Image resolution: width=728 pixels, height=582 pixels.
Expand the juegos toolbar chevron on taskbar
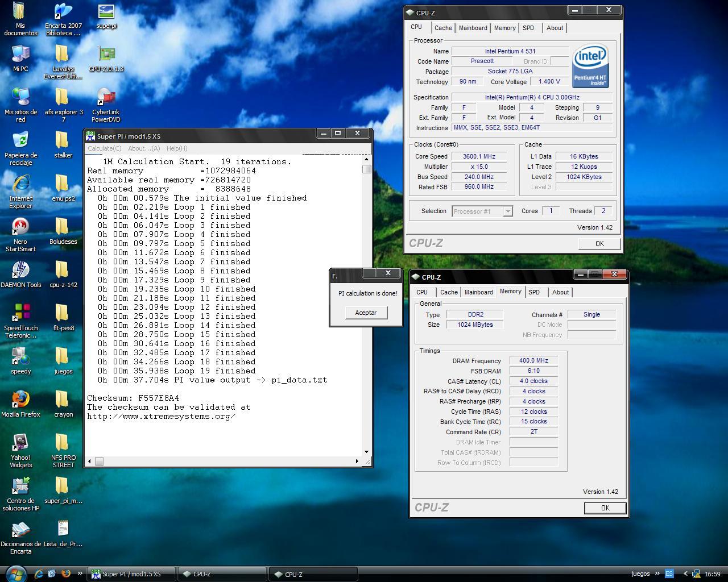point(657,574)
